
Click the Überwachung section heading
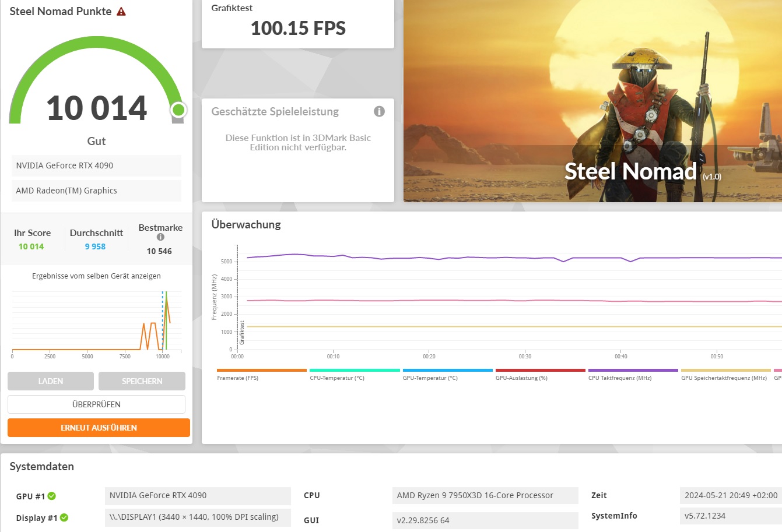pos(246,224)
